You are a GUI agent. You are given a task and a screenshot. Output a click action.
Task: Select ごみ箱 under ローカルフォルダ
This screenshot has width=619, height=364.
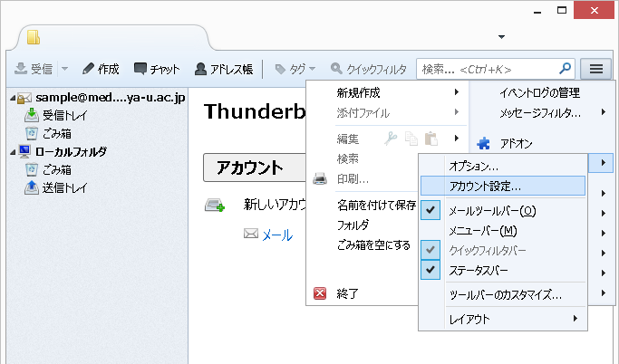[57, 170]
